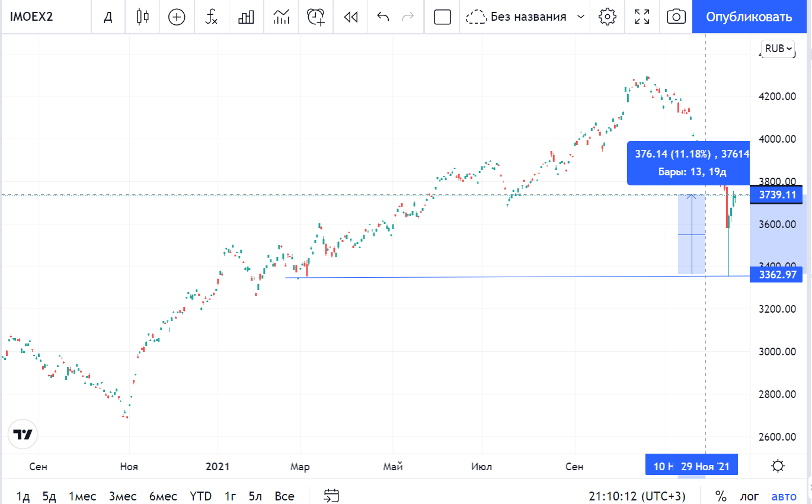Image resolution: width=812 pixels, height=504 pixels.
Task: Take a chart snapshot with camera icon
Action: click(x=676, y=17)
